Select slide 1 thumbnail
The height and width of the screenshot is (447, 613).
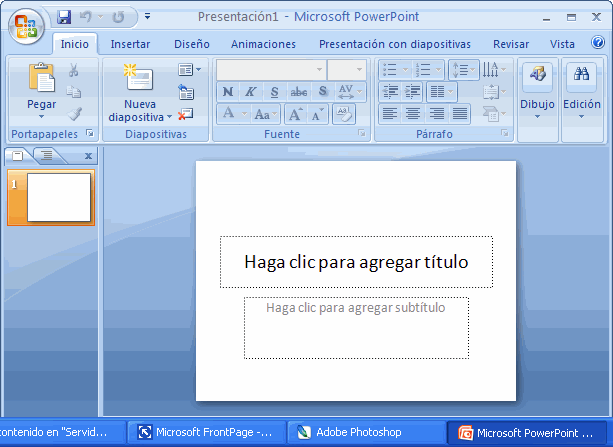point(51,197)
